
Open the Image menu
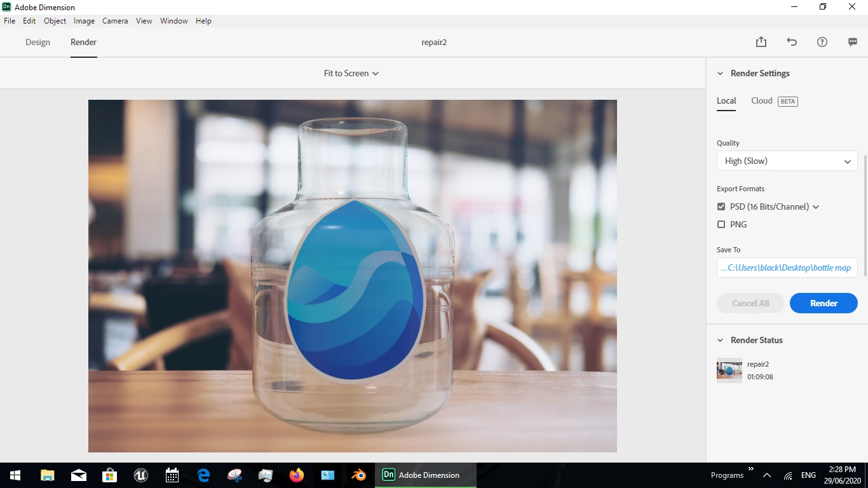(84, 21)
